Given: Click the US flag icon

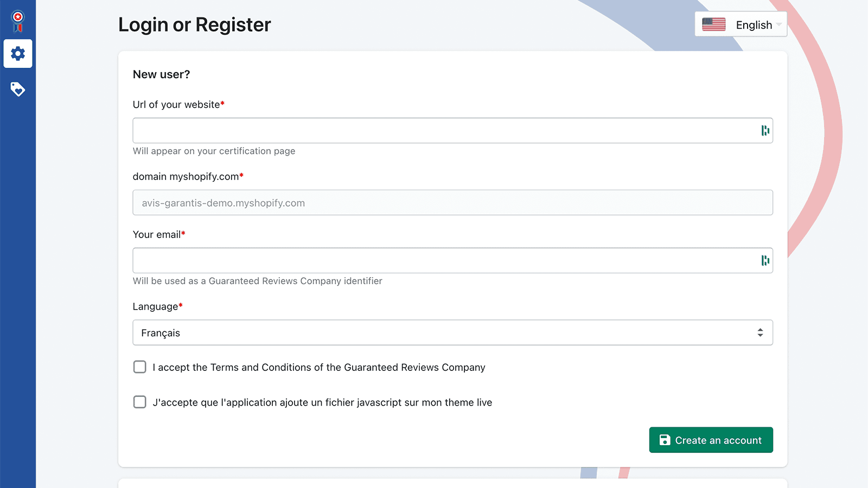Looking at the screenshot, I should [x=713, y=24].
